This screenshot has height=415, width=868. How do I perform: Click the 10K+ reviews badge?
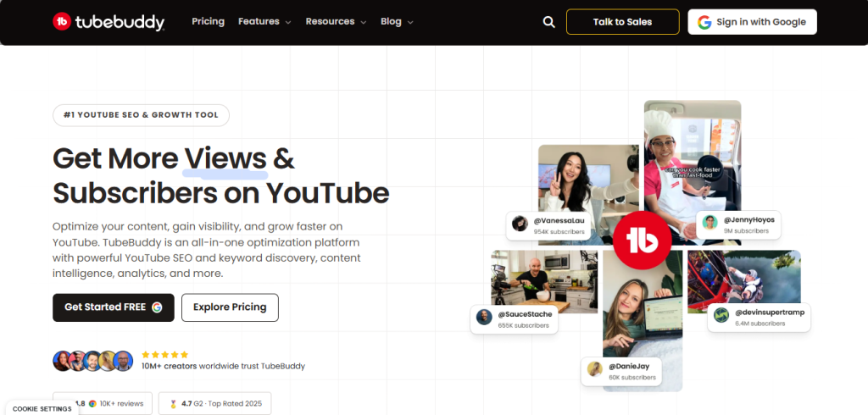[103, 403]
